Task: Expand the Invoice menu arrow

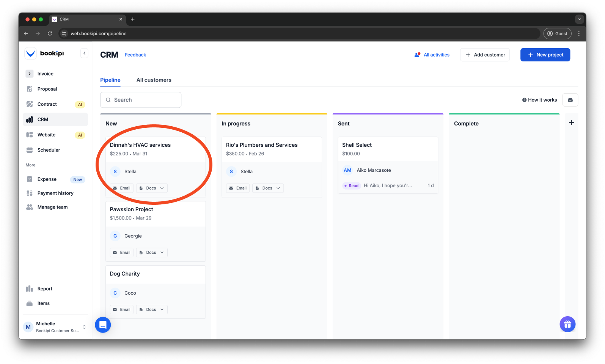Action: 30,74
